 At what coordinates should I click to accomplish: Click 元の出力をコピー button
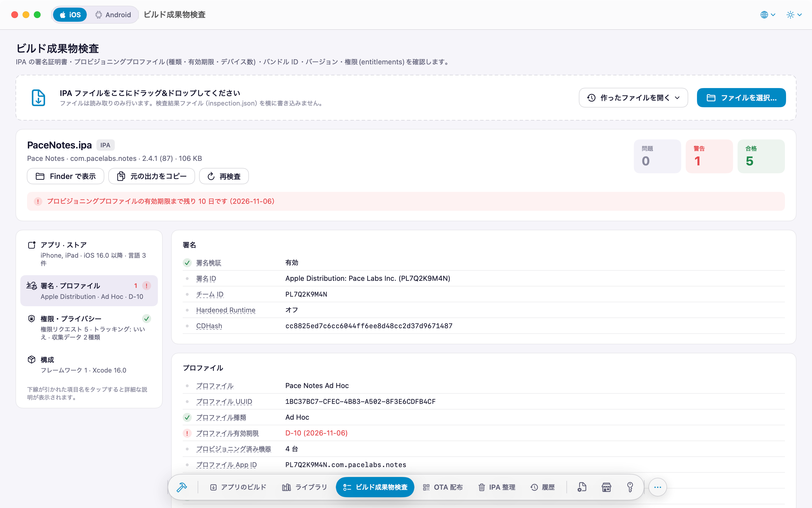coord(152,176)
